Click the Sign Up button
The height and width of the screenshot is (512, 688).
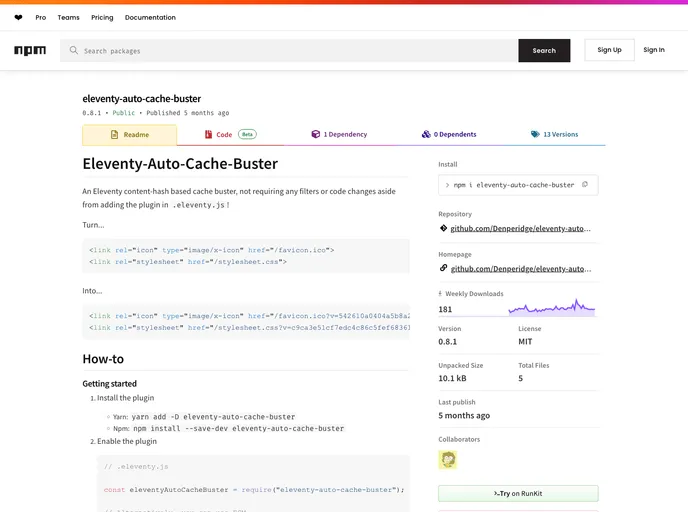609,50
